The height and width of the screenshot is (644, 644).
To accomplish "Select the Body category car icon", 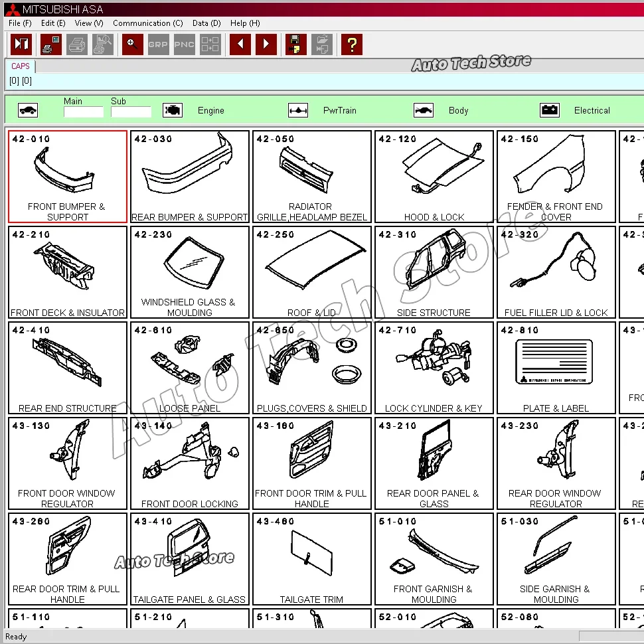I will pyautogui.click(x=424, y=110).
